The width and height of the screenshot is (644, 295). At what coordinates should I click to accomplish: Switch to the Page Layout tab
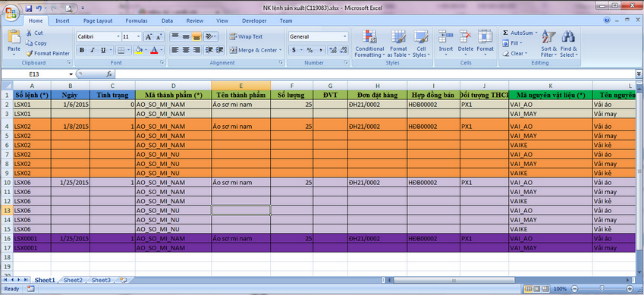(98, 21)
